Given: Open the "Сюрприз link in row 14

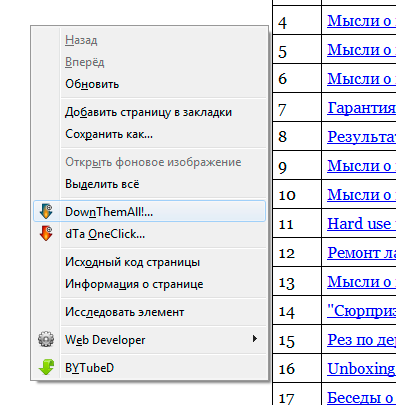Looking at the screenshot, I should click(361, 311).
